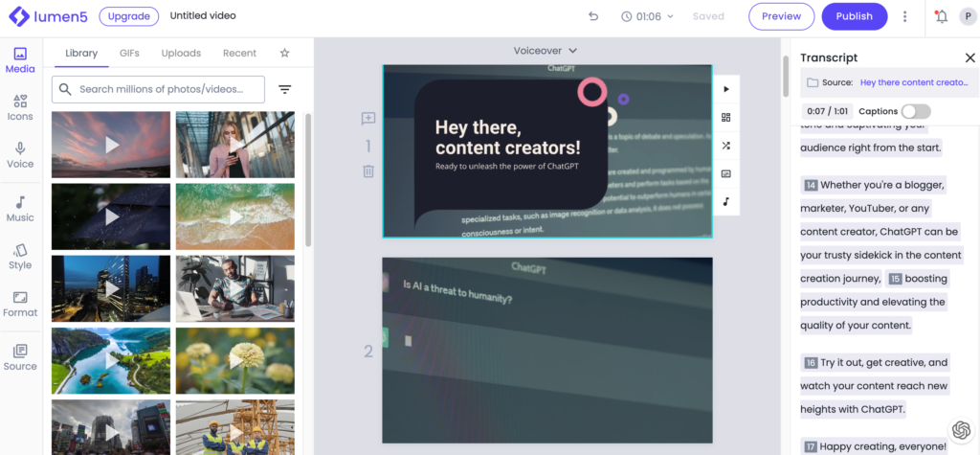Switch to the GIFs tab
The width and height of the screenshot is (980, 455).
coord(129,54)
